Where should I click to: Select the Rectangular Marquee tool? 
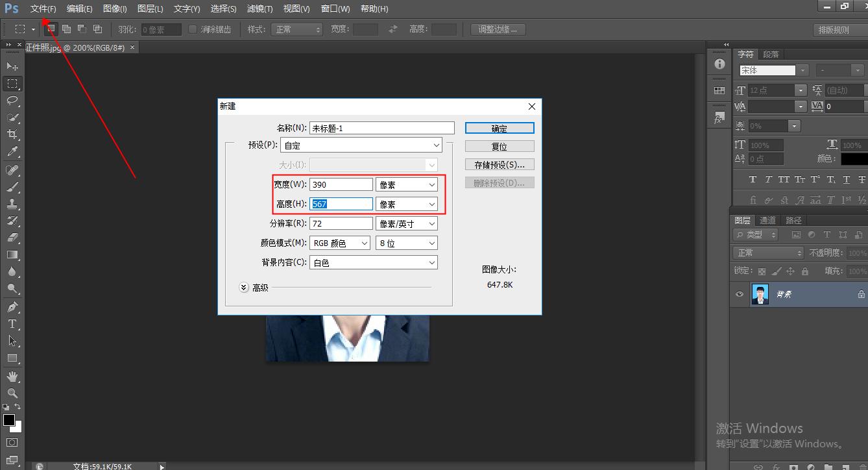12,83
